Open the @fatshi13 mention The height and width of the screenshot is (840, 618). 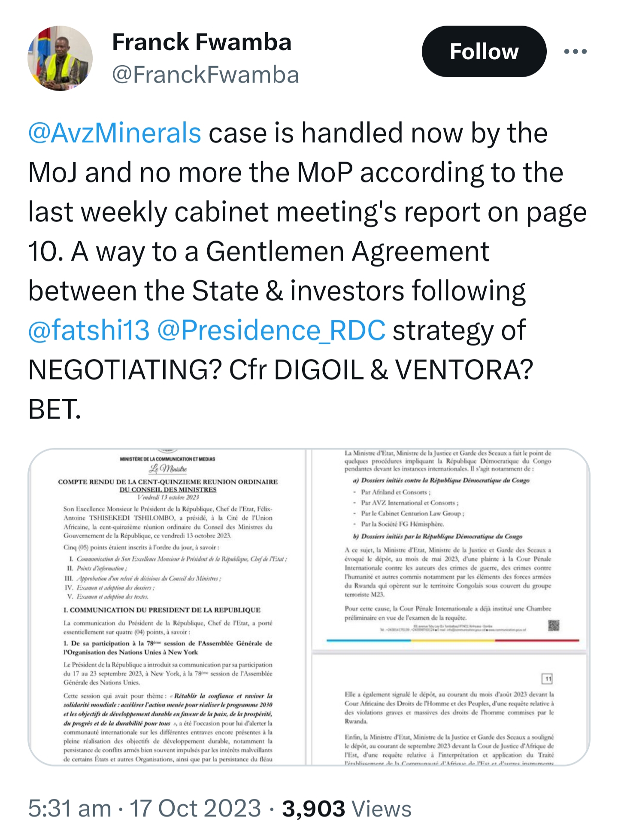point(89,330)
